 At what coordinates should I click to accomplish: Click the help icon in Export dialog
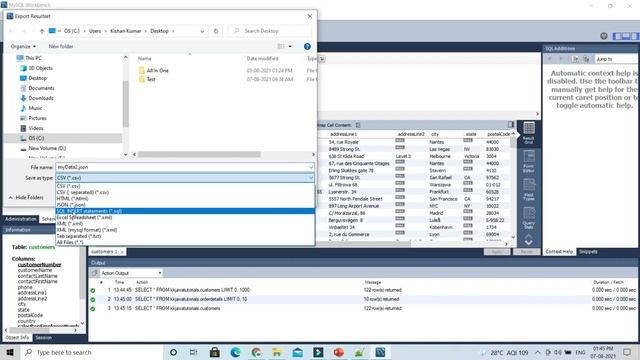point(307,47)
